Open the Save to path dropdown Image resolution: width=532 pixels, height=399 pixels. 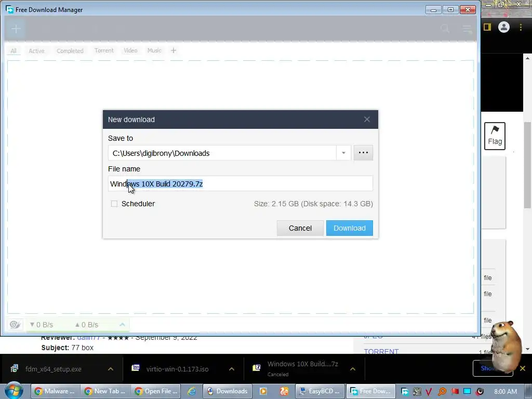pyautogui.click(x=343, y=153)
